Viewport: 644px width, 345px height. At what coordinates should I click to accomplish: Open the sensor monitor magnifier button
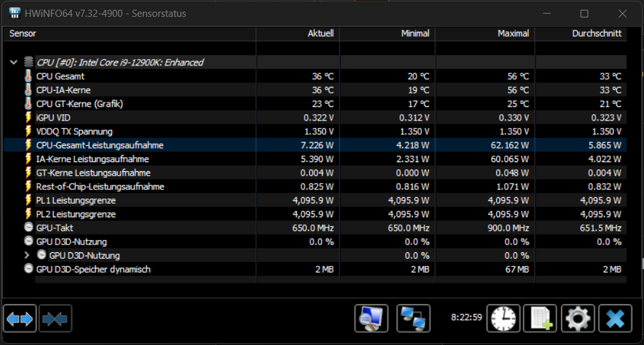tap(371, 318)
